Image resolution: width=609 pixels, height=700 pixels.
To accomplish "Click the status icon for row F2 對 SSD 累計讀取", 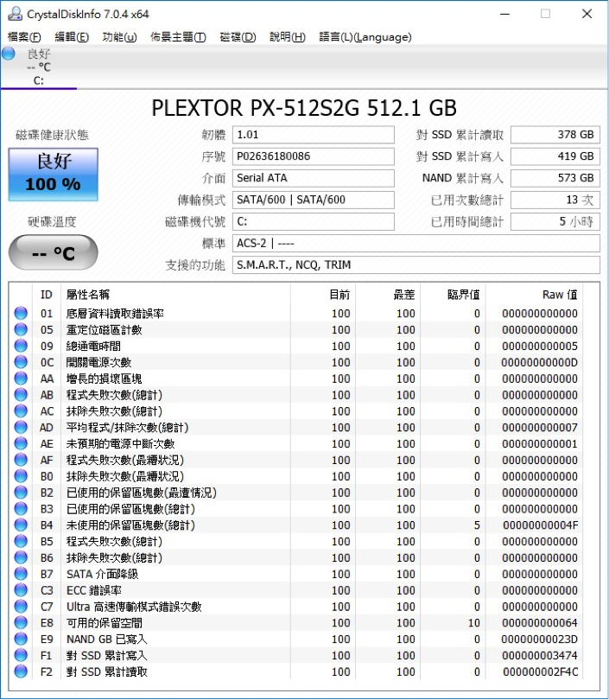I will click(x=21, y=671).
